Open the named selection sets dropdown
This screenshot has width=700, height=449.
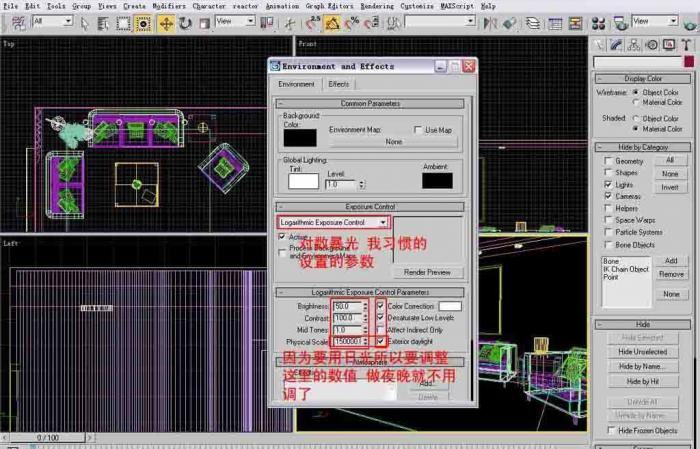pyautogui.click(x=470, y=21)
